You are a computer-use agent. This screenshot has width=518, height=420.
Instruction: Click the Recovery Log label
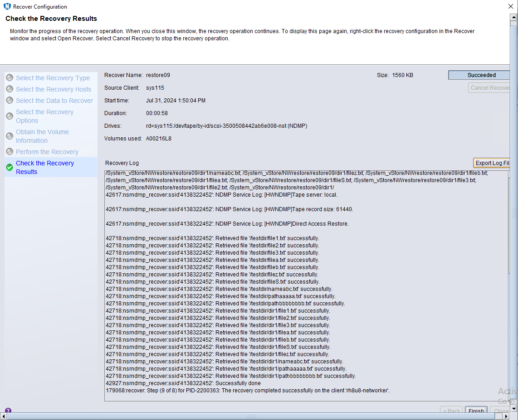[122, 163]
